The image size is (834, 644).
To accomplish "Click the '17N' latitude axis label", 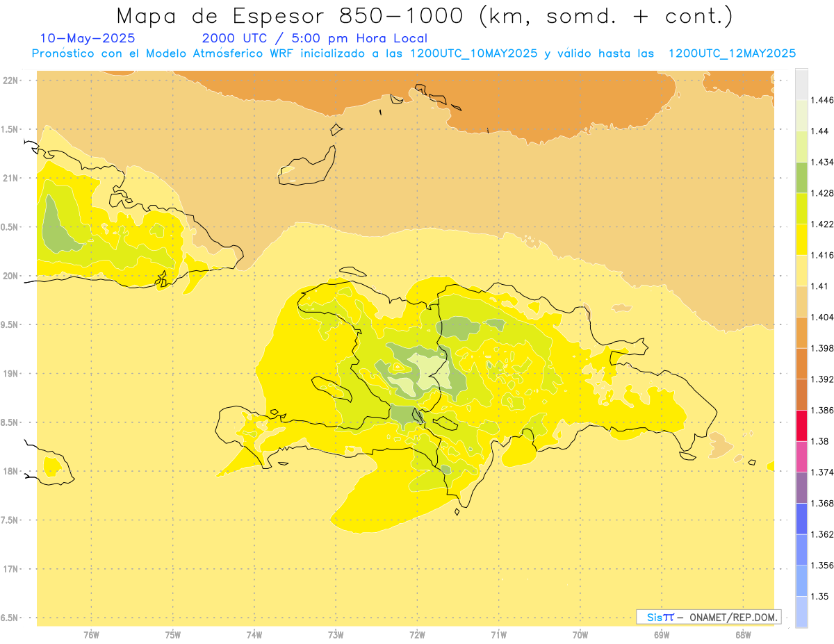I will [11, 569].
